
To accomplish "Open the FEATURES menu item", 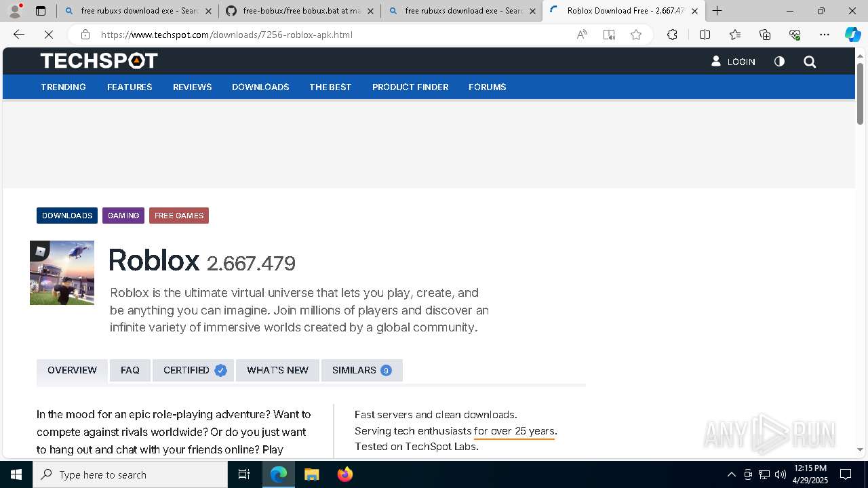I will pos(130,87).
